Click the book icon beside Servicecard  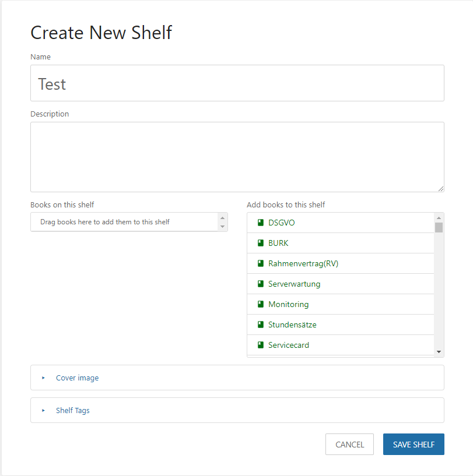[260, 345]
